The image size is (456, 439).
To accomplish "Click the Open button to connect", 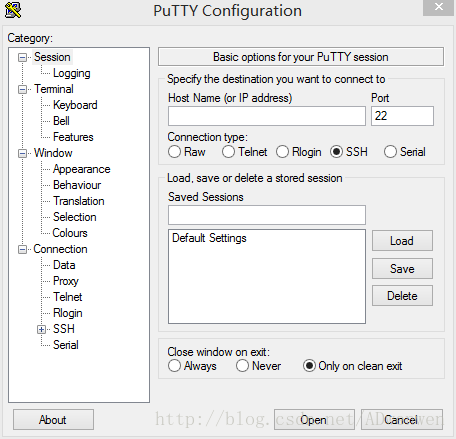I will point(314,420).
